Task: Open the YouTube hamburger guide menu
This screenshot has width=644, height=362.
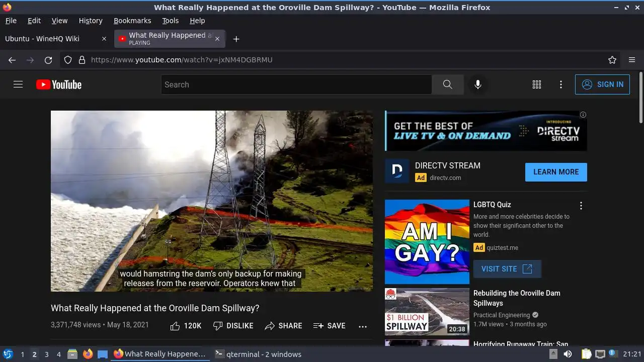Action: (18, 84)
